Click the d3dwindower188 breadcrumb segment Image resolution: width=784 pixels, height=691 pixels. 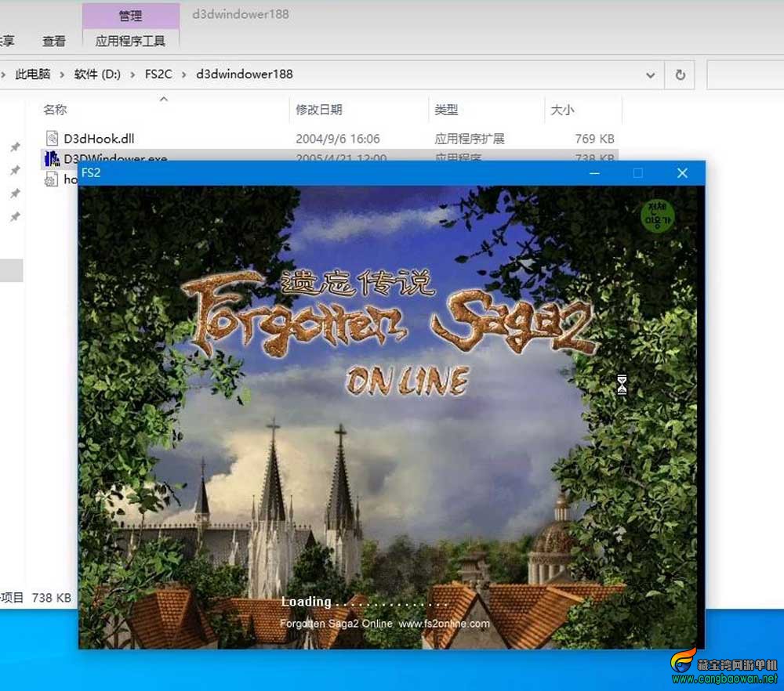coord(245,74)
